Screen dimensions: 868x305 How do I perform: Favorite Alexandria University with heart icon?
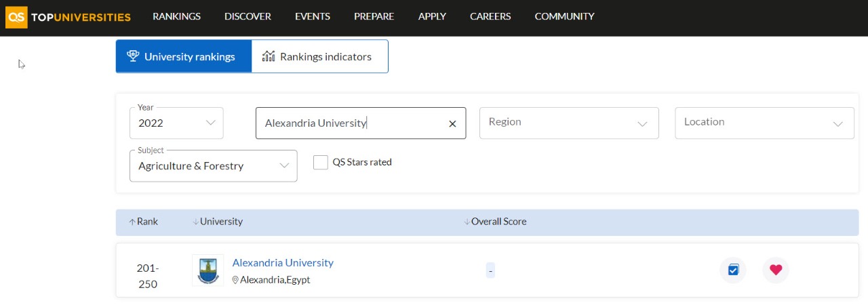(x=776, y=270)
